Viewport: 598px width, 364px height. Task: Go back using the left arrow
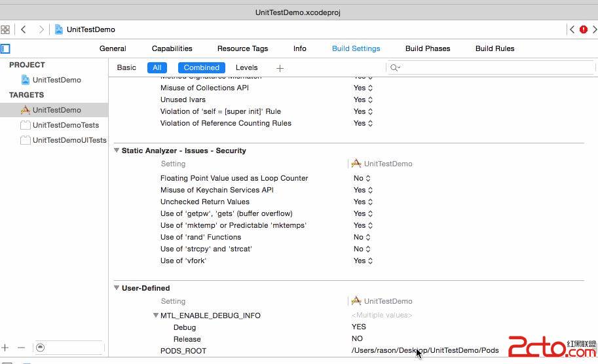click(24, 29)
